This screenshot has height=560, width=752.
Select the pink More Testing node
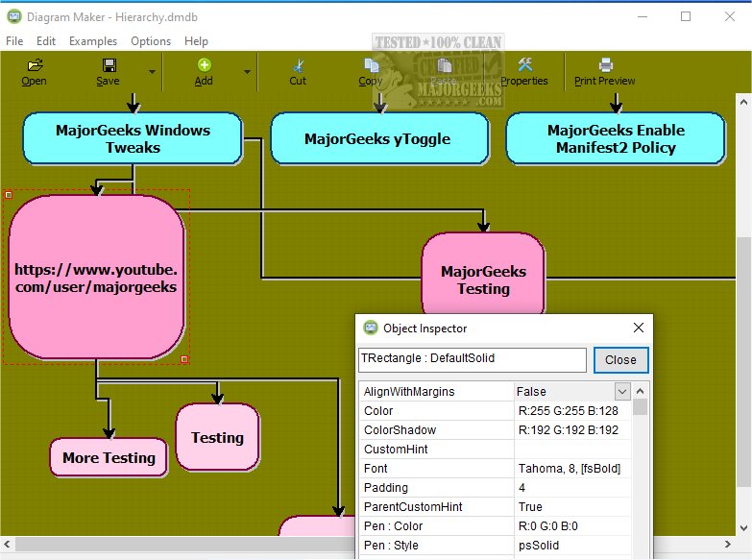[x=109, y=458]
